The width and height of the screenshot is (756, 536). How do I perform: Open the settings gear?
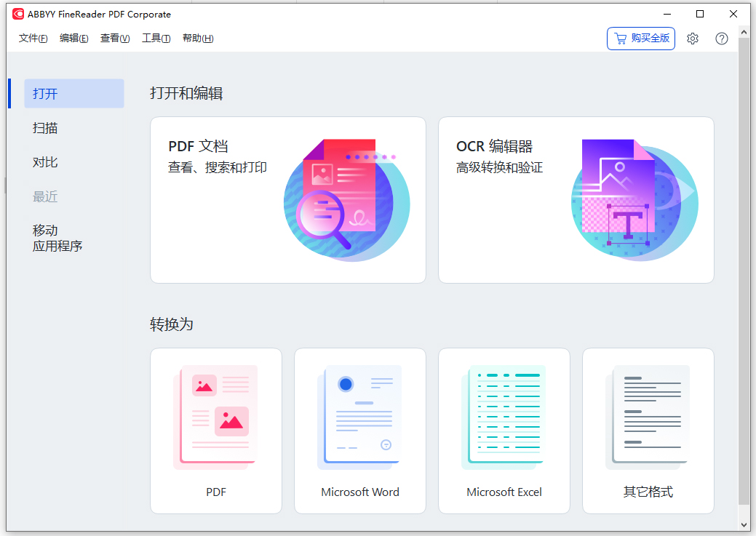pyautogui.click(x=693, y=39)
